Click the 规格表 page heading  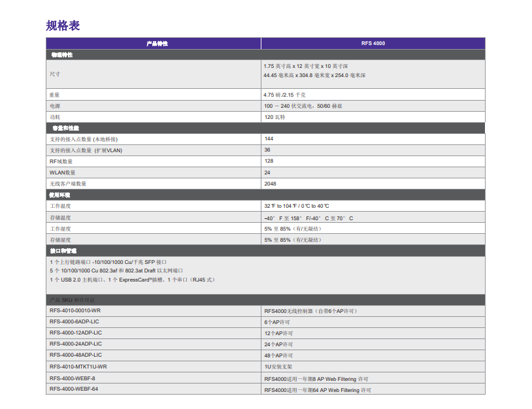(63, 25)
